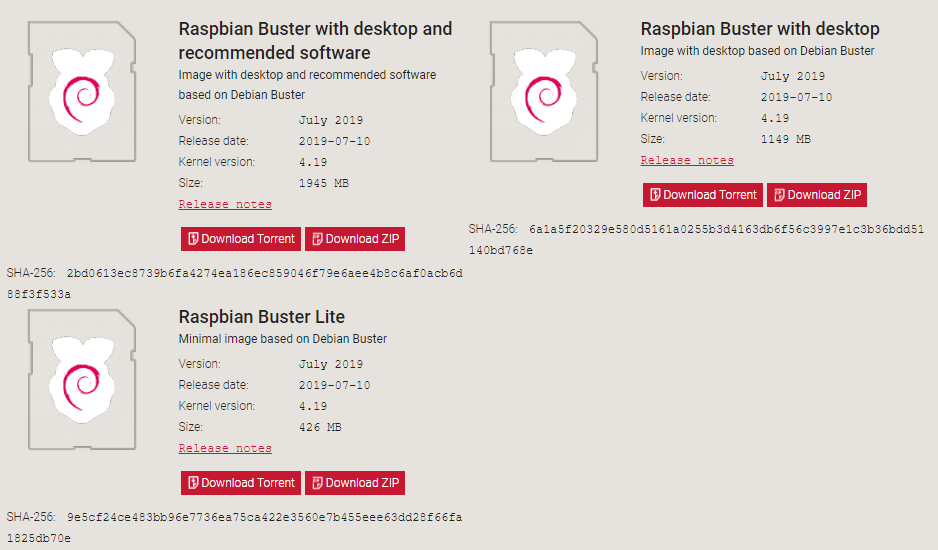Click release date 2019-07-10 of Buster Lite
938x550 pixels.
(x=334, y=385)
